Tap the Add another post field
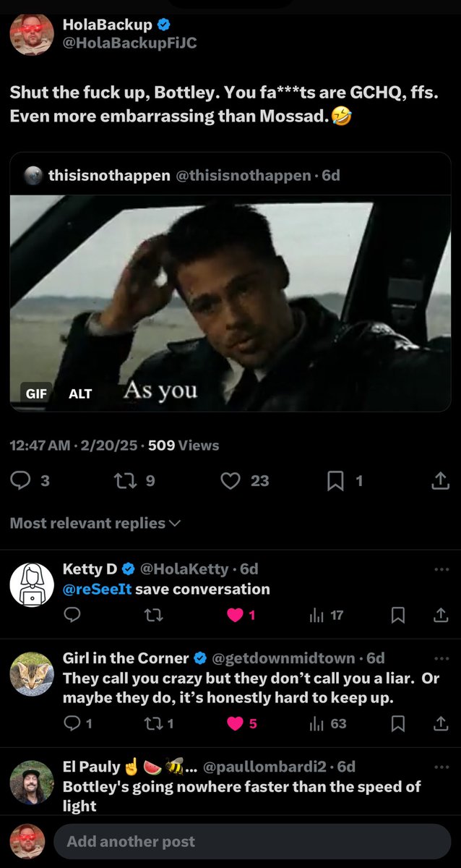Screen dimensions: 461x868 tap(253, 841)
